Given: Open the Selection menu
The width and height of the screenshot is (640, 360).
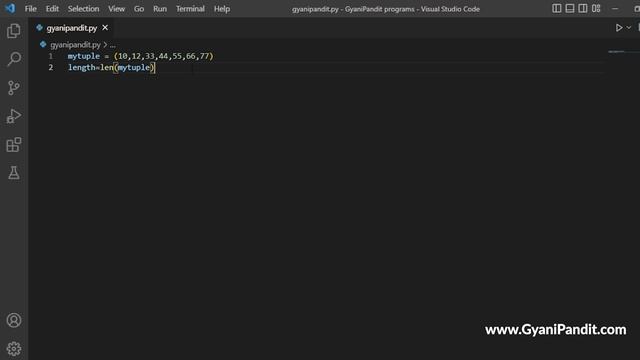Looking at the screenshot, I should (83, 9).
